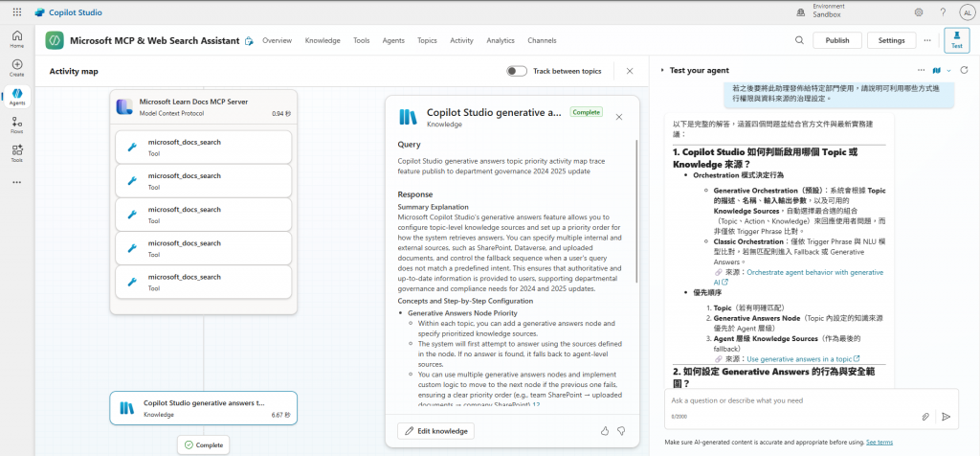This screenshot has height=456, width=980.
Task: Toggle the activity map icon in test panel
Action: click(936, 70)
